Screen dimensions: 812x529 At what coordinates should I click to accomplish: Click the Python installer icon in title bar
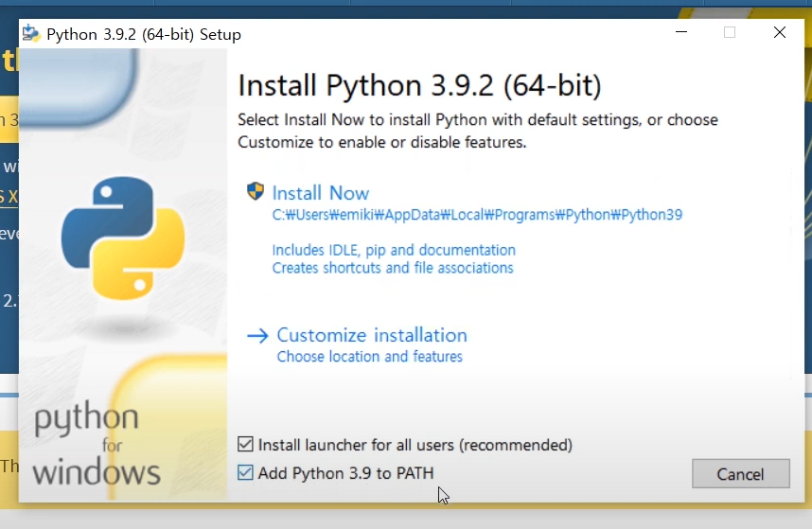[31, 33]
